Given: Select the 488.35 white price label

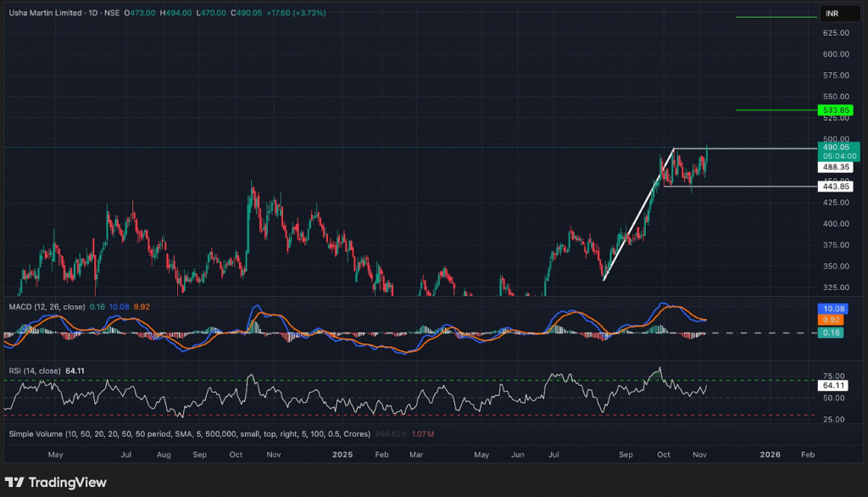Looking at the screenshot, I should coord(833,168).
